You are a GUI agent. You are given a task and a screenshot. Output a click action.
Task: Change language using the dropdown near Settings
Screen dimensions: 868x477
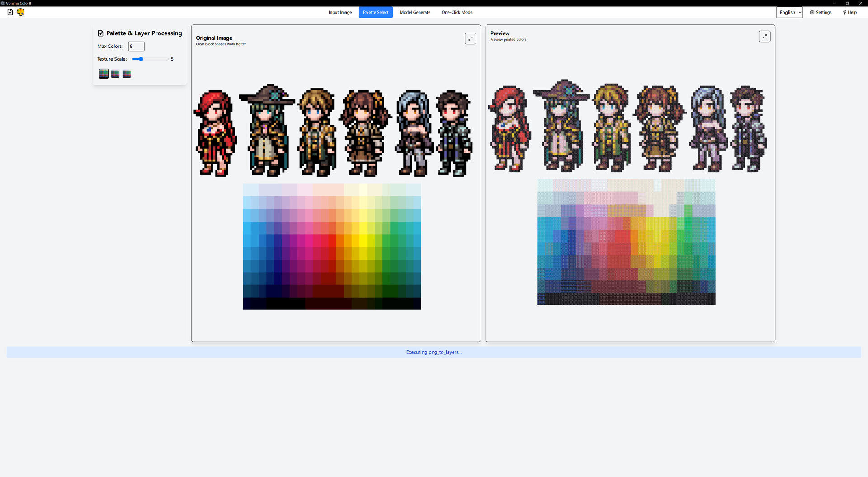click(789, 12)
